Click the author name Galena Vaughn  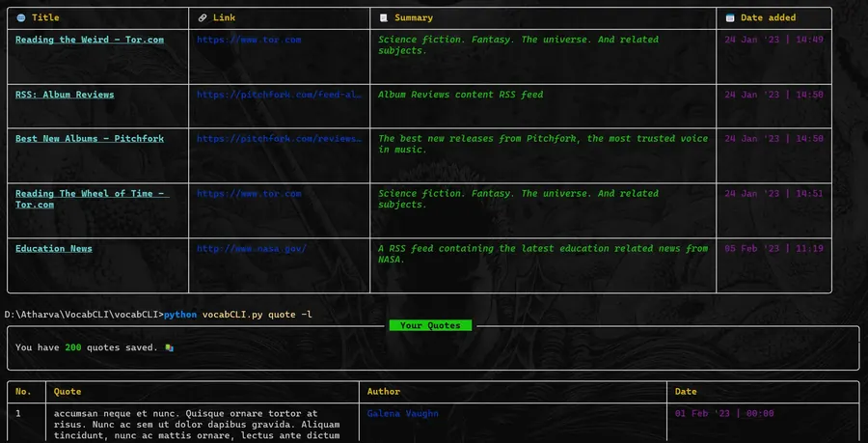(x=403, y=414)
